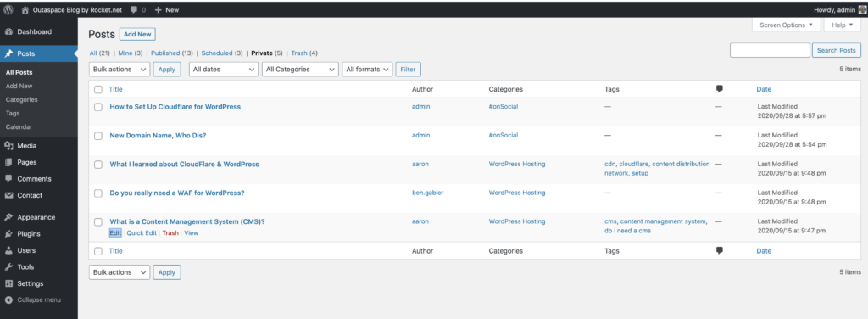Open the top Bulk actions dropdown

point(119,70)
